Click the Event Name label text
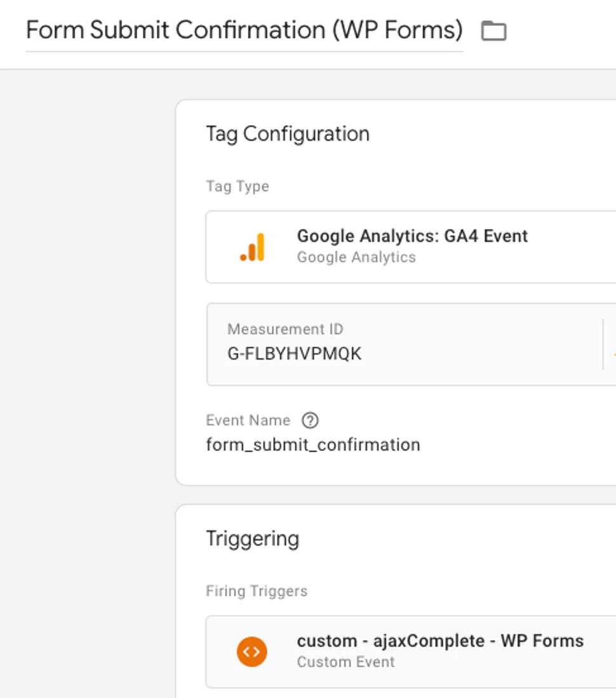616x698 pixels. (x=248, y=420)
